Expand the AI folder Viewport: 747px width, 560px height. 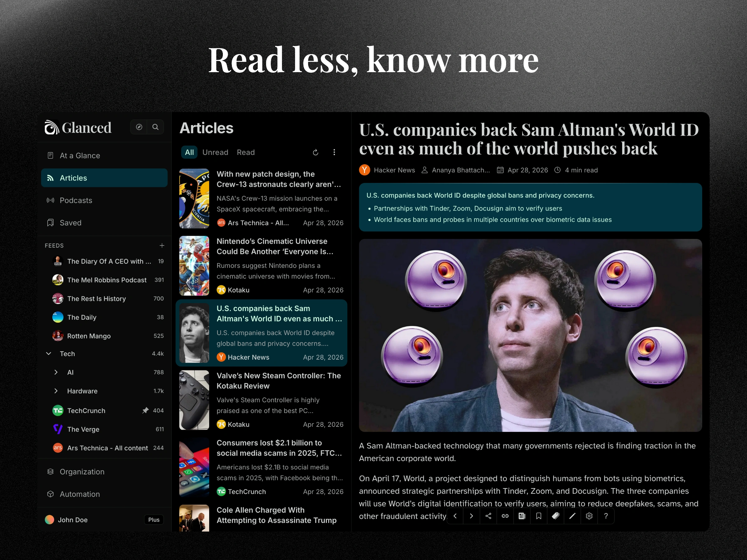click(x=56, y=372)
